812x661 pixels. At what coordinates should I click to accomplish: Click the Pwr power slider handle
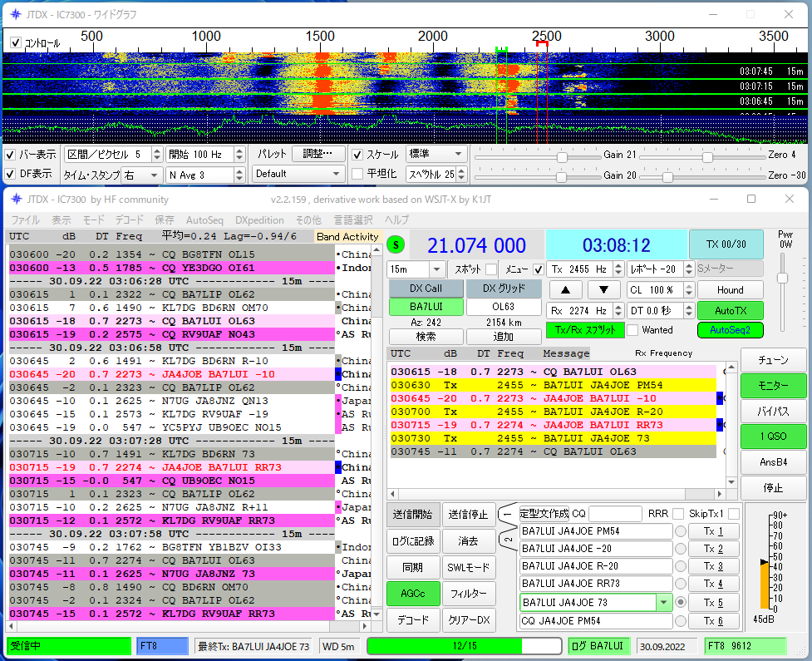pyautogui.click(x=782, y=279)
